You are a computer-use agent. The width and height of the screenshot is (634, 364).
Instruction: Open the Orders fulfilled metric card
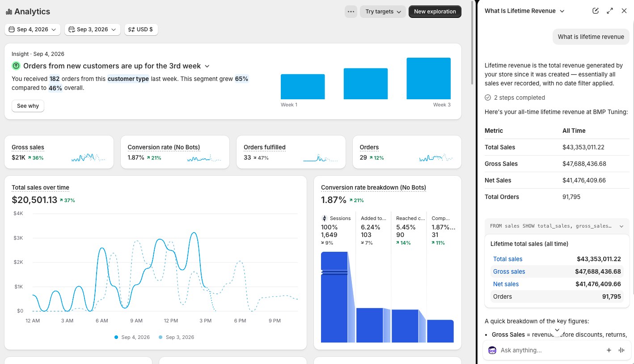coord(291,152)
